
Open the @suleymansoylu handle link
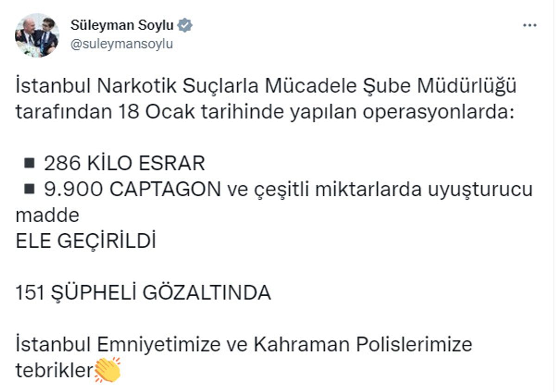pos(121,44)
